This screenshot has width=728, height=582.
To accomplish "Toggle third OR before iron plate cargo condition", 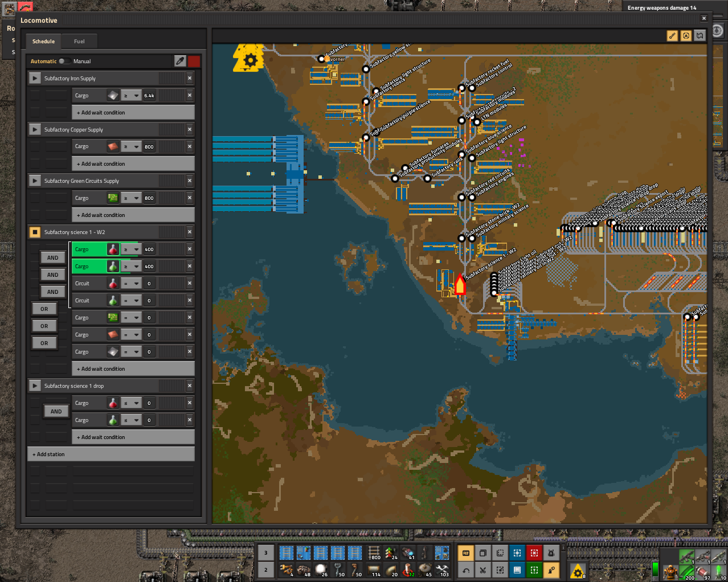I will coord(44,343).
